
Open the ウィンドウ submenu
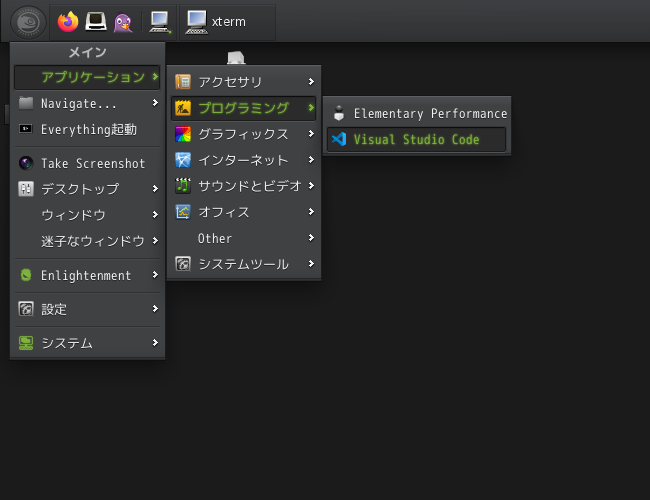point(87,215)
